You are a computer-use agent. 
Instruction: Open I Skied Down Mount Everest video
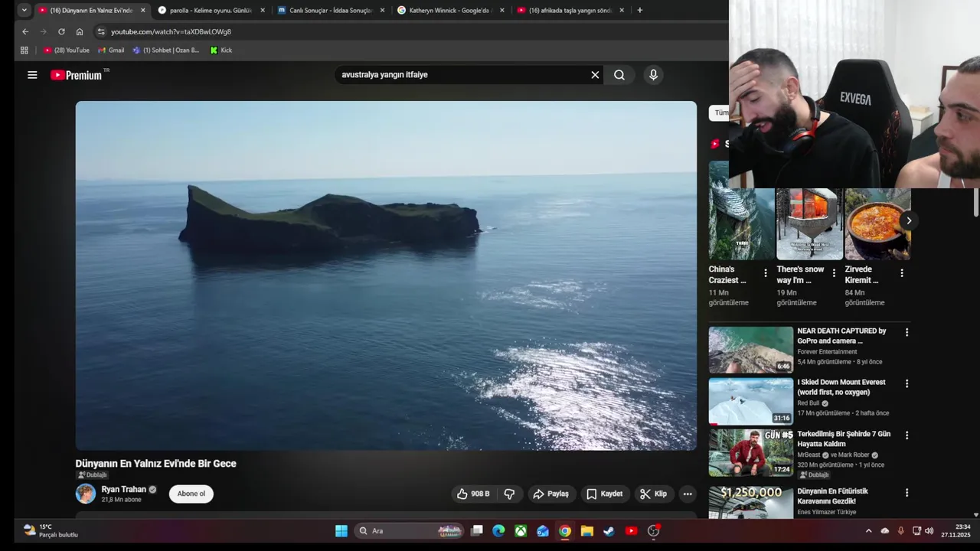pyautogui.click(x=751, y=401)
